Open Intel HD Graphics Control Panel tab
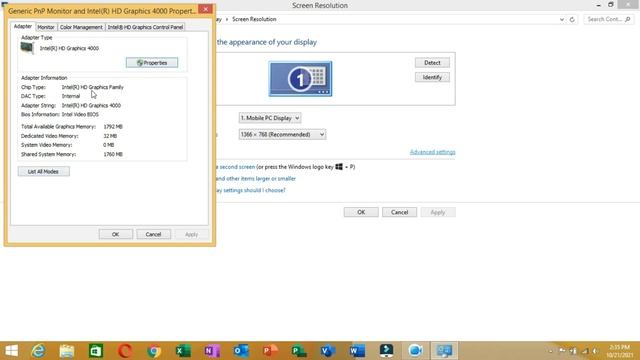Viewport: 640px width, 360px height. coord(145,27)
